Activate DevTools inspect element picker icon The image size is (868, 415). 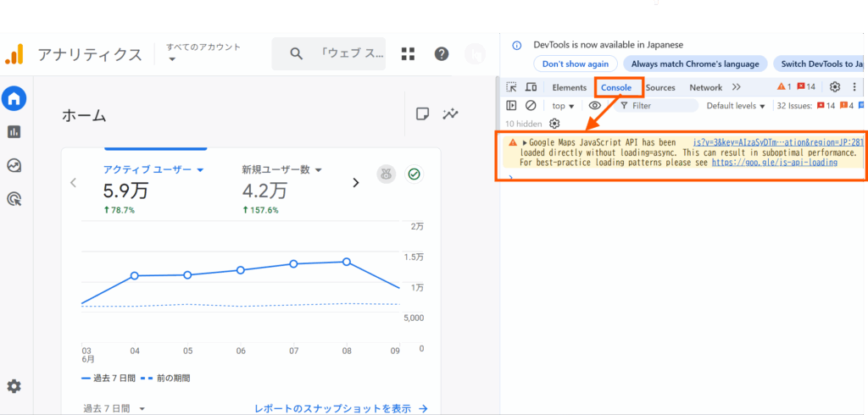(x=511, y=87)
